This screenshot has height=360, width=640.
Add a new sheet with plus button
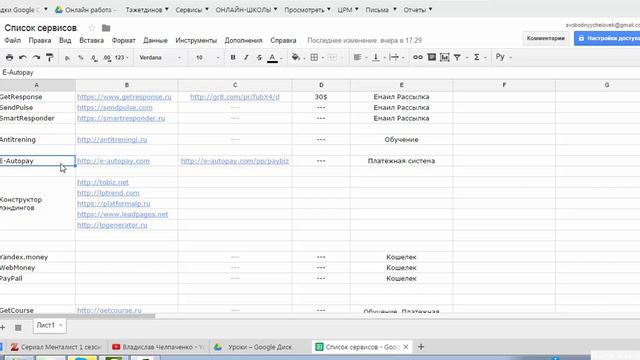[3, 327]
